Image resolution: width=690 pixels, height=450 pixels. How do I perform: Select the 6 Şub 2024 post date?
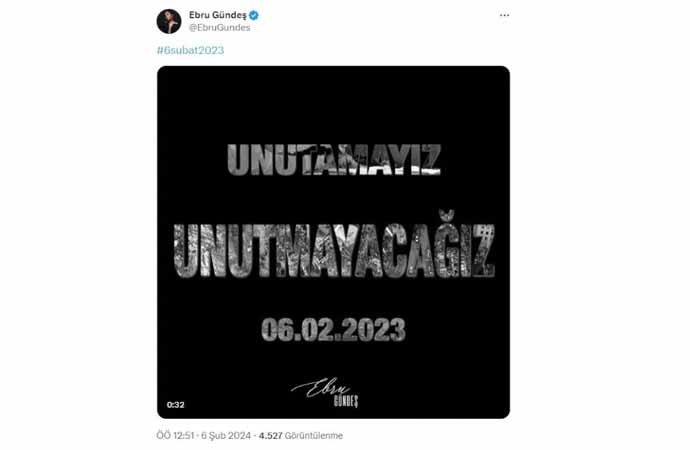[226, 435]
